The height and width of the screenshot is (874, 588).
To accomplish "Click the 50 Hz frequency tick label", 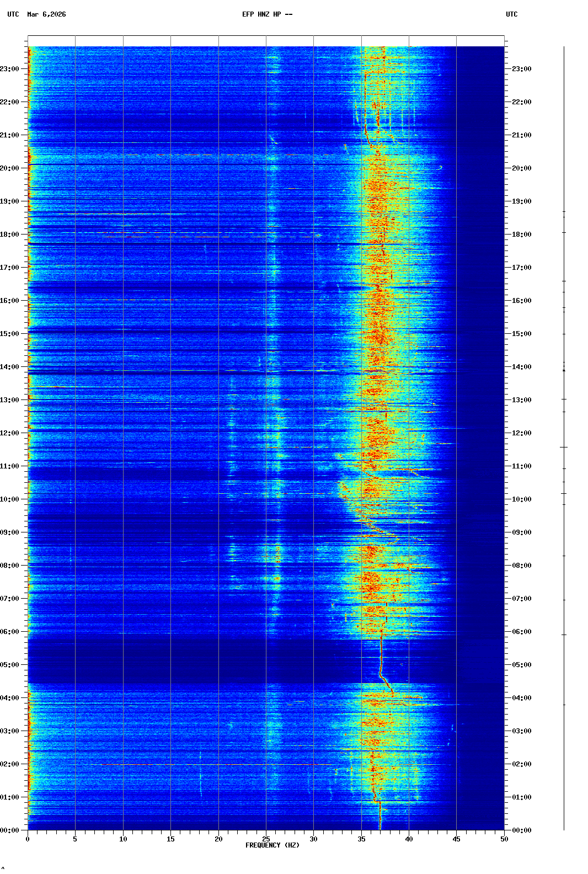I will click(x=504, y=839).
